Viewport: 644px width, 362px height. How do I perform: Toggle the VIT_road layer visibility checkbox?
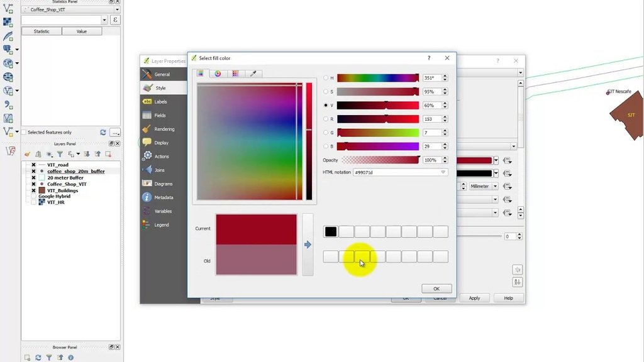(34, 165)
